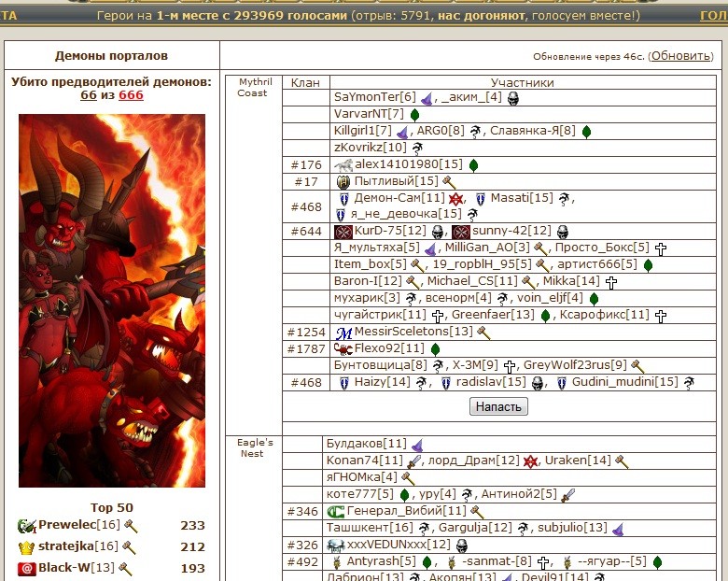Open clan #17 link
Image resolution: width=728 pixels, height=581 pixels.
pos(306,182)
